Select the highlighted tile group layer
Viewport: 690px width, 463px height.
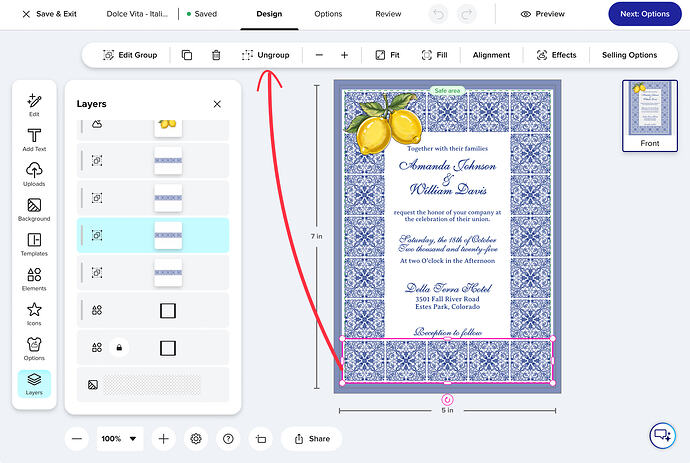point(153,235)
